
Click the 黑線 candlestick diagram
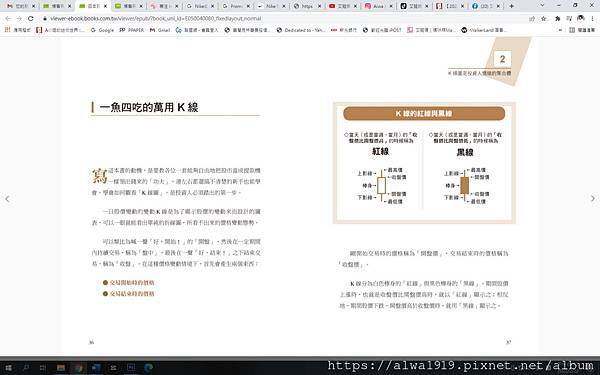pos(465,185)
